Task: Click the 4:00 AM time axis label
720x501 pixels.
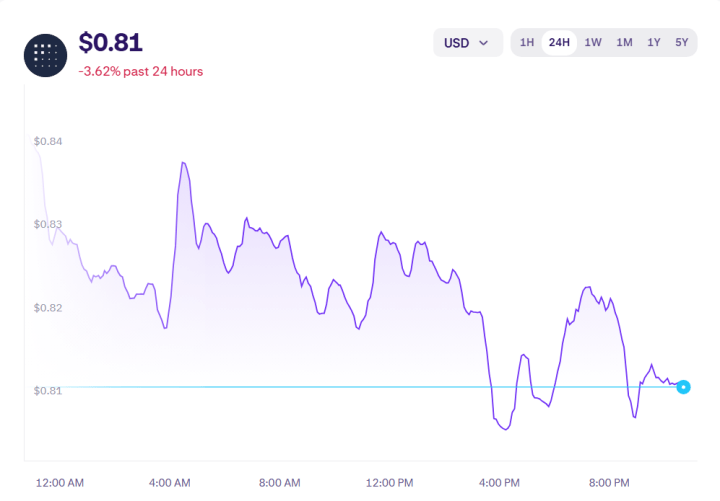Action: point(169,483)
